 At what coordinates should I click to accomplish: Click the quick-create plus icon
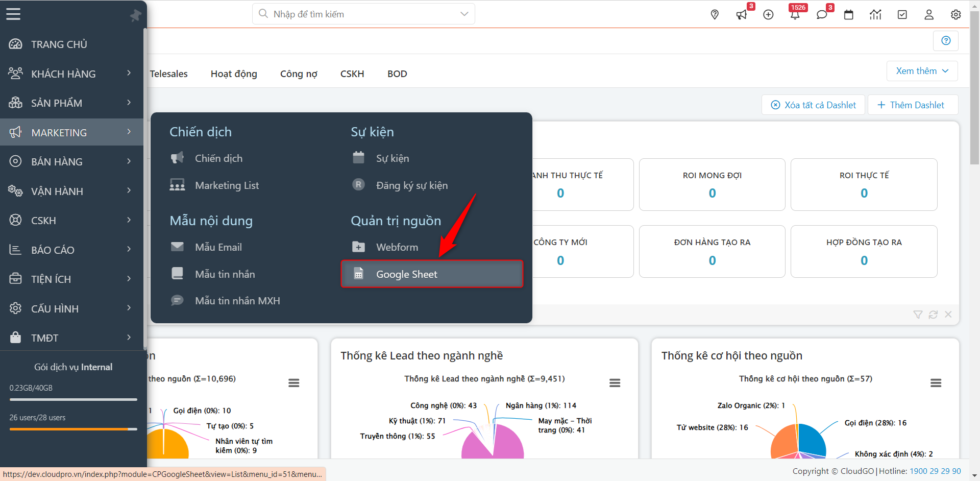click(768, 14)
